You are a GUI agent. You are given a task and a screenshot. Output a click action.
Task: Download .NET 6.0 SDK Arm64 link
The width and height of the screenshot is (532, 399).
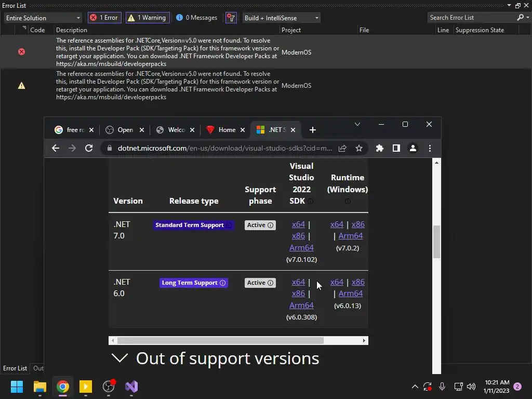pos(301,305)
